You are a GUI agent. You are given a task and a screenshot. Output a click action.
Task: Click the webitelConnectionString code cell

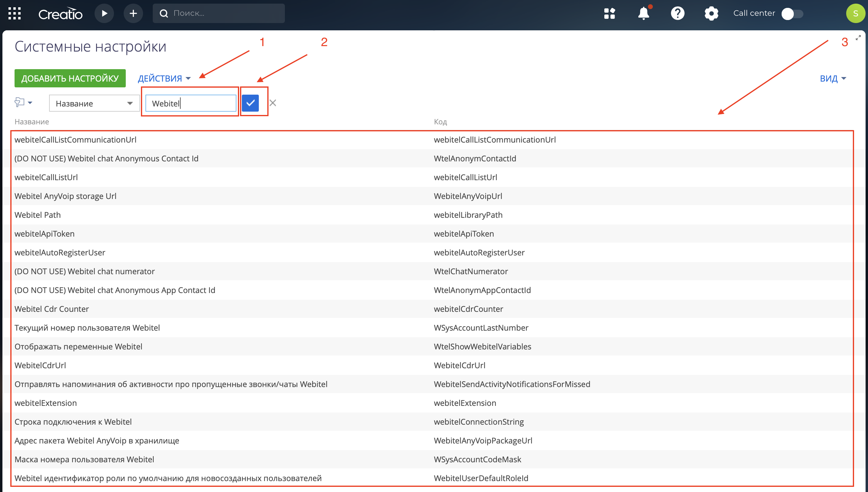coord(479,422)
